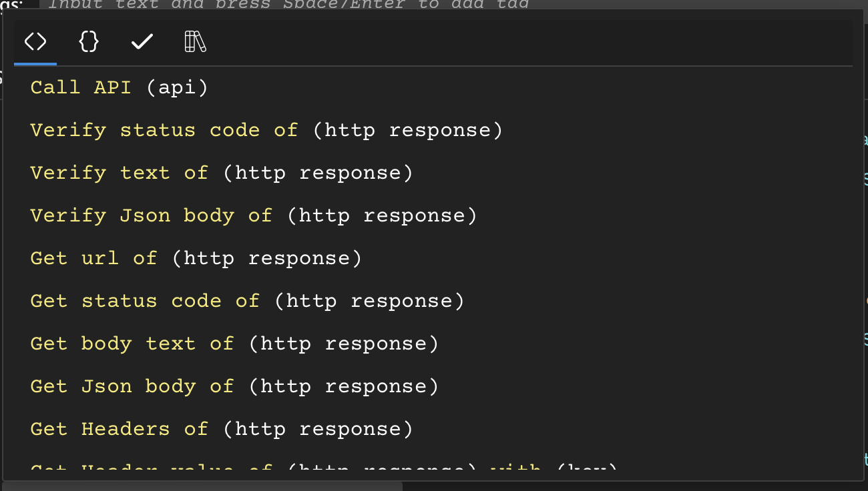Choose "Get status code of (http response)"
This screenshot has height=491, width=868.
click(x=247, y=301)
